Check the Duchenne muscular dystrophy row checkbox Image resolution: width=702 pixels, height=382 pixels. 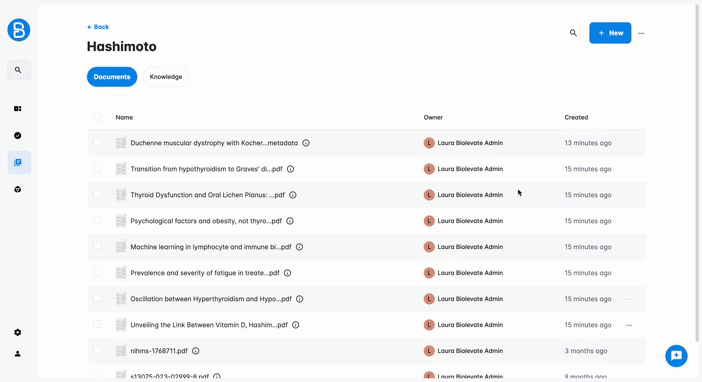(x=97, y=142)
